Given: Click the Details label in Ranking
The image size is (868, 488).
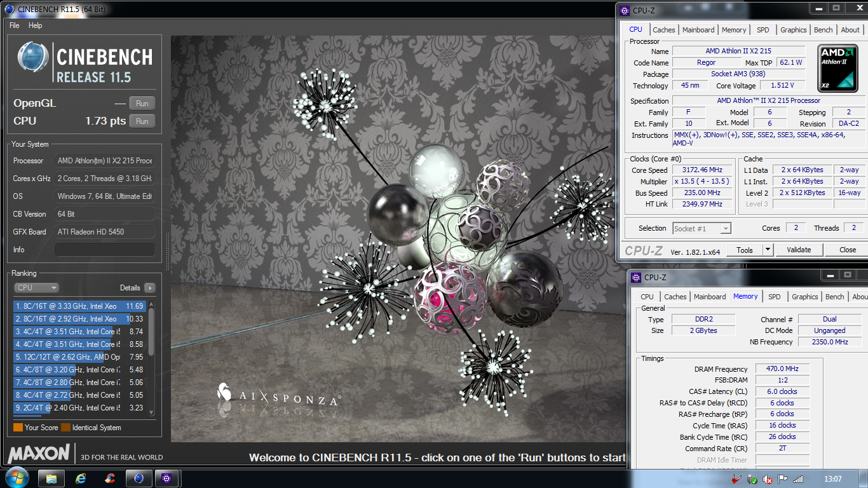Looking at the screenshot, I should point(130,288).
